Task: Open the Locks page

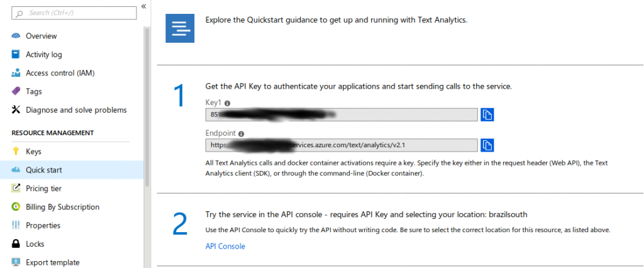Action: point(35,244)
